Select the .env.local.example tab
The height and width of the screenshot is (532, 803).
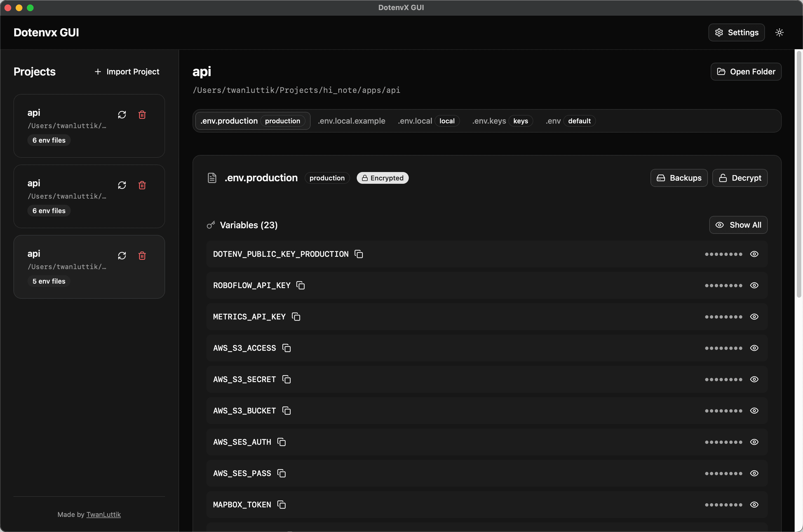click(x=351, y=121)
